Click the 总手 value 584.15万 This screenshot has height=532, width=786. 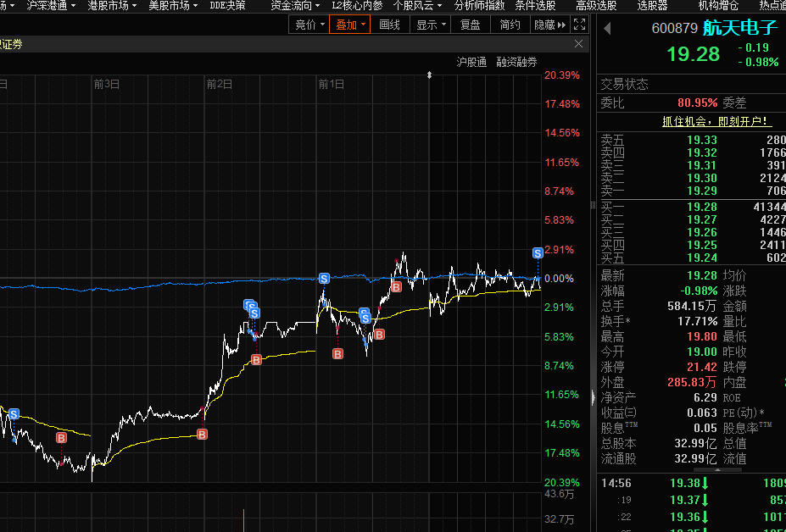point(692,306)
